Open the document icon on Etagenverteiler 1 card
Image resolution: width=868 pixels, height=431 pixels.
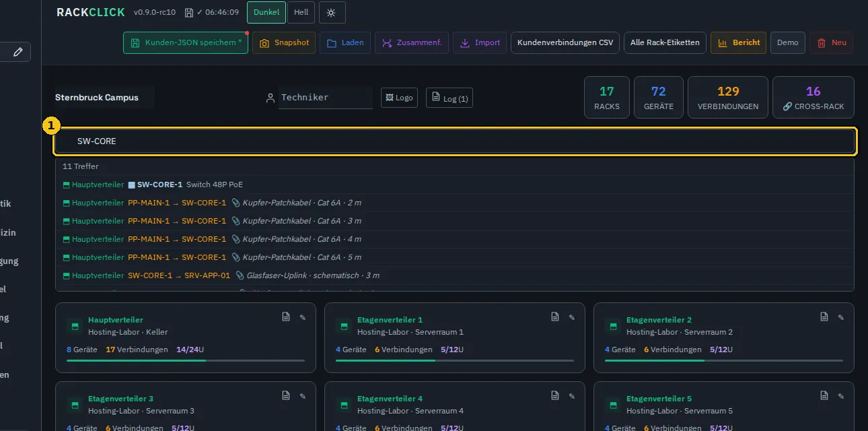555,317
